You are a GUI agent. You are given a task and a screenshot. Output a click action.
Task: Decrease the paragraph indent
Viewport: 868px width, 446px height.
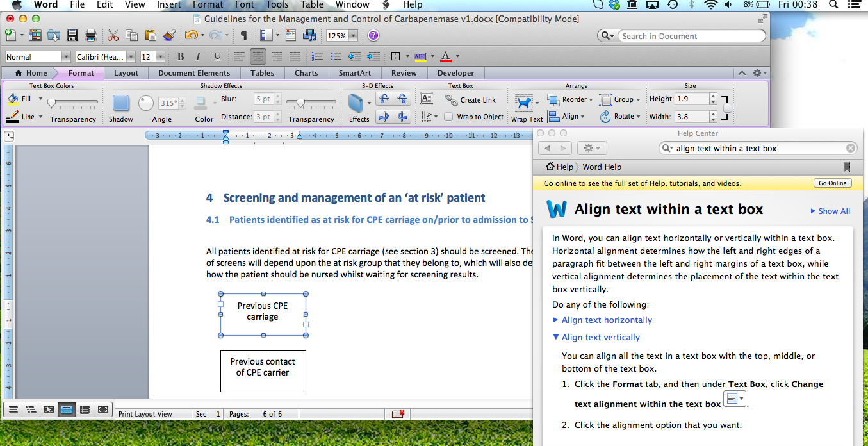(355, 56)
